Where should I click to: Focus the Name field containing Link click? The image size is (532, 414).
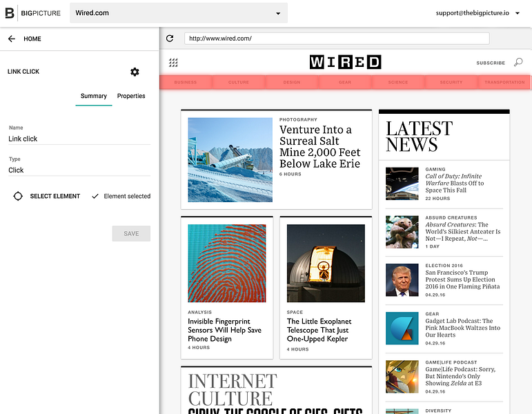click(x=79, y=139)
